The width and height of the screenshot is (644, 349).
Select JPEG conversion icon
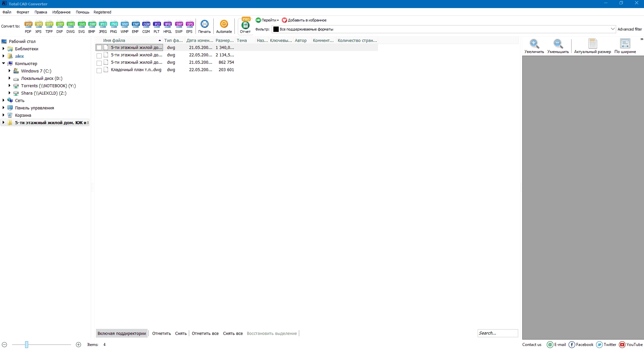(103, 27)
